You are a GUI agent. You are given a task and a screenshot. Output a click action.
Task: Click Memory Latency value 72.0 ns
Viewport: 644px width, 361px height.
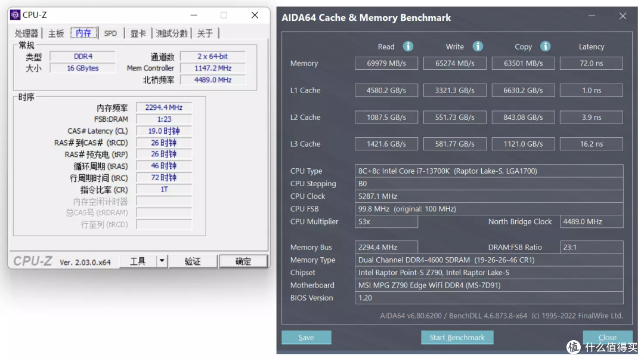592,63
